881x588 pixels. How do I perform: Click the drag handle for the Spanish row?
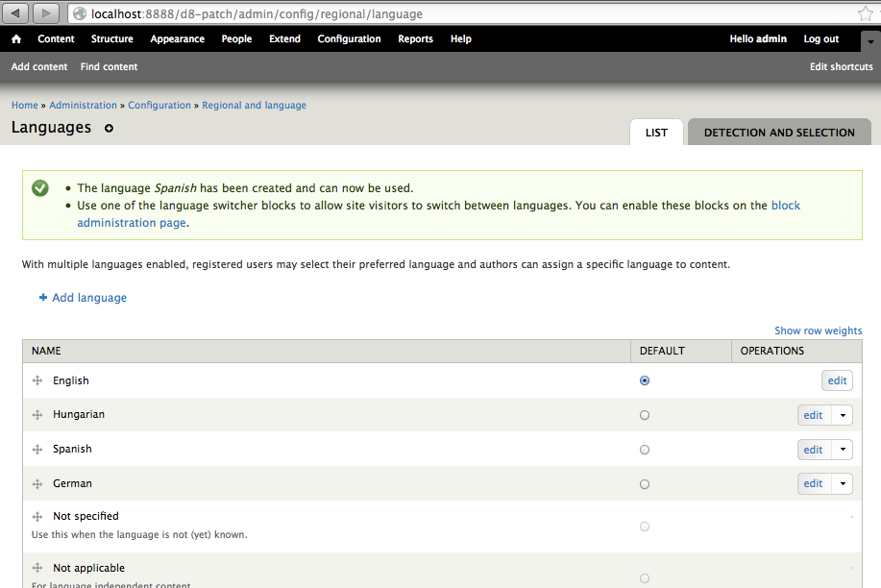click(37, 449)
